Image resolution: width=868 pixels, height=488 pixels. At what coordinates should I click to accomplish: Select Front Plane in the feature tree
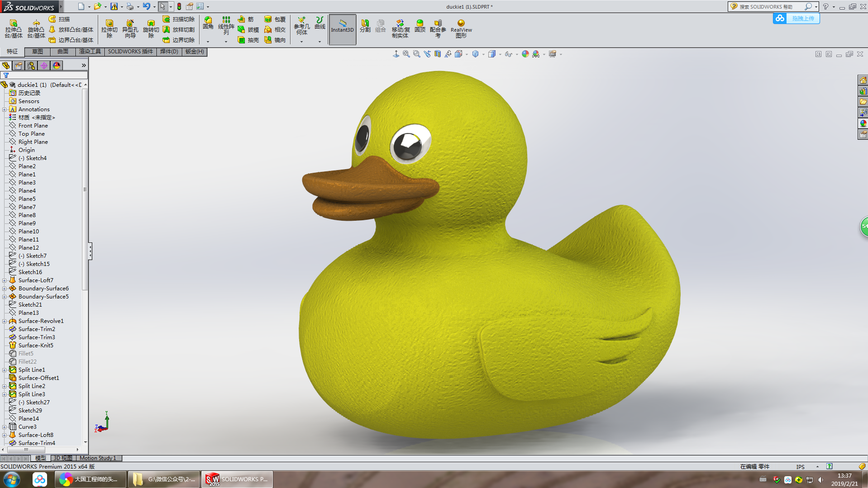(33, 126)
